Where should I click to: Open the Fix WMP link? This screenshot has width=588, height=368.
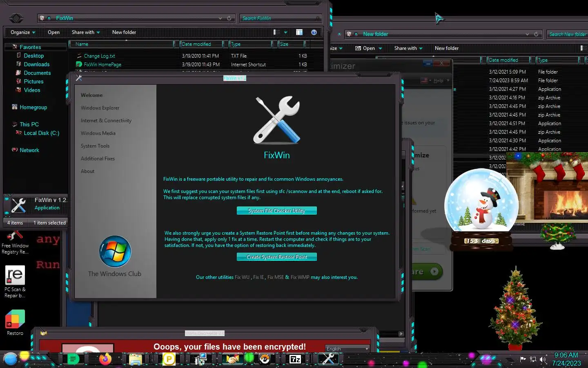pos(300,277)
